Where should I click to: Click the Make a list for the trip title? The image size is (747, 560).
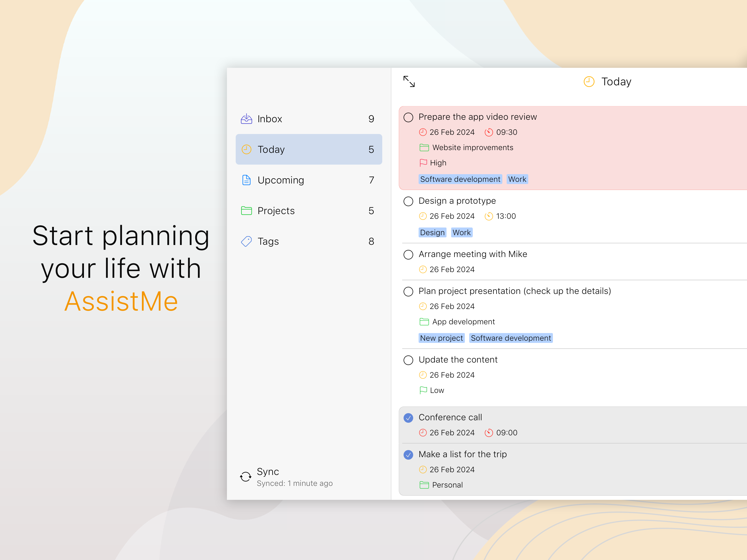click(463, 454)
